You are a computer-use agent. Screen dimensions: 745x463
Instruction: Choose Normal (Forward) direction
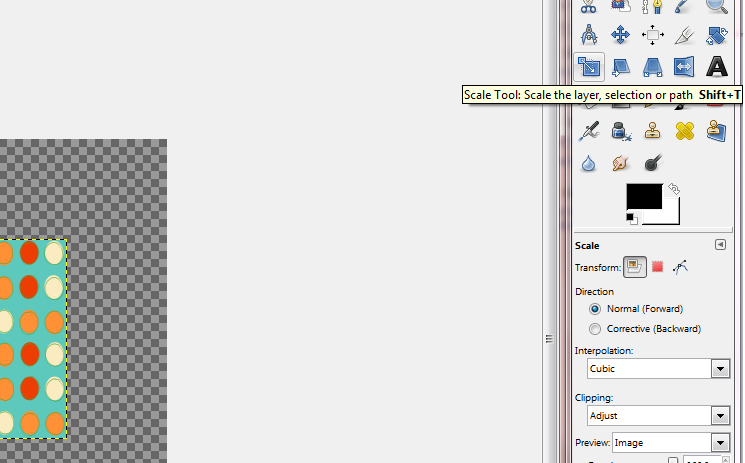(x=594, y=309)
